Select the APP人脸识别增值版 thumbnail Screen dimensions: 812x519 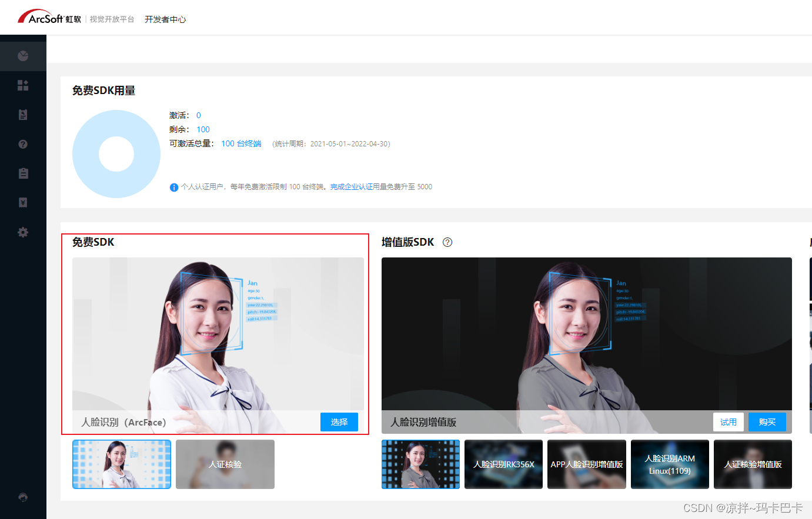(587, 464)
